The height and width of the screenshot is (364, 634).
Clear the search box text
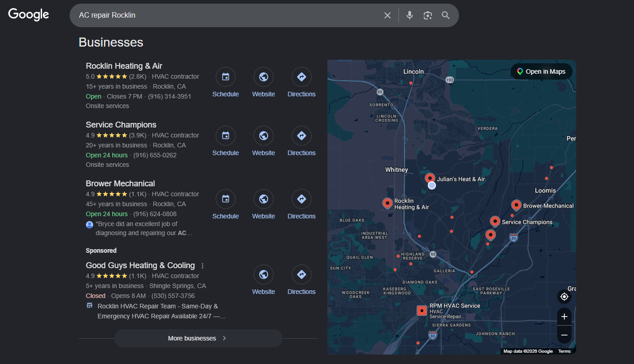coord(388,15)
